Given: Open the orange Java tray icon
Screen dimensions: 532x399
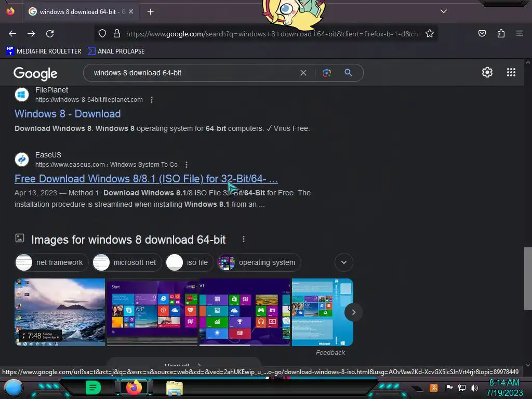Looking at the screenshot, I should tap(434, 388).
